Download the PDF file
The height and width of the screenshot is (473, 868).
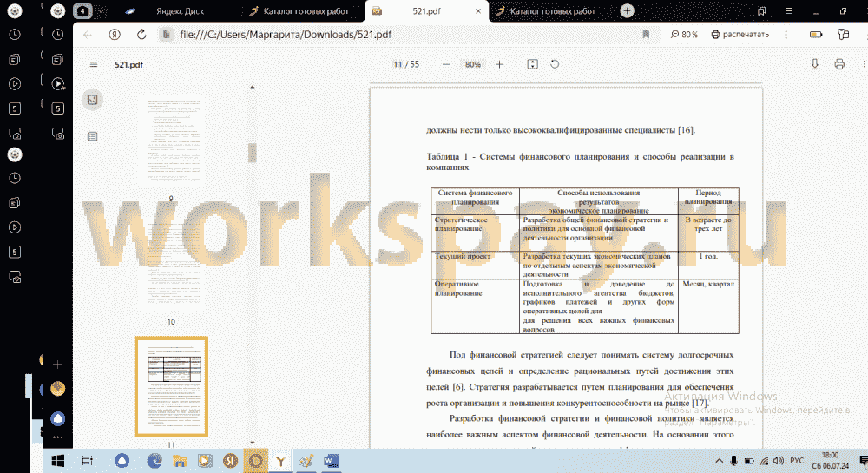(815, 64)
